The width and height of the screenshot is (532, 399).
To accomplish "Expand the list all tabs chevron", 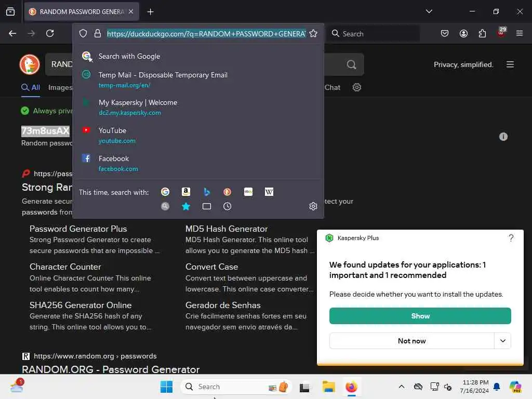I will 429,11.
